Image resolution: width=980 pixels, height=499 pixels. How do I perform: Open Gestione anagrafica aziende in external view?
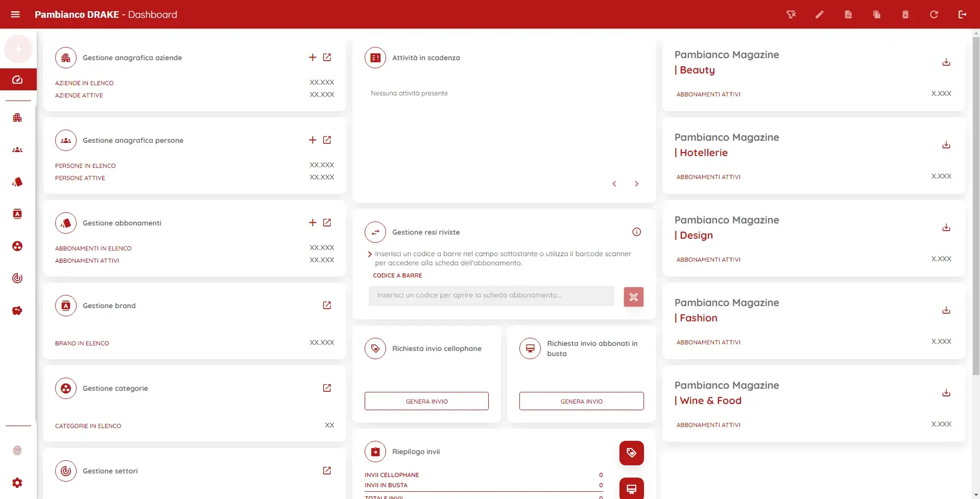[x=327, y=58]
